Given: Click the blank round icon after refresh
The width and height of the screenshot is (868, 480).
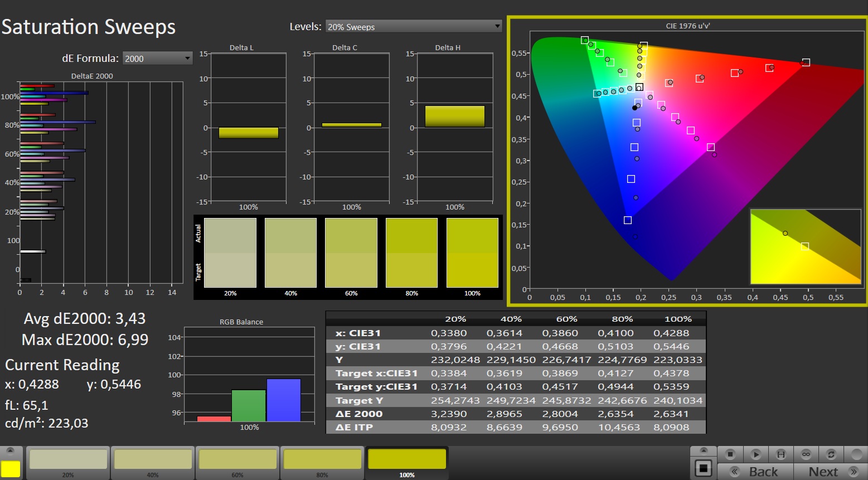Looking at the screenshot, I should point(856,454).
